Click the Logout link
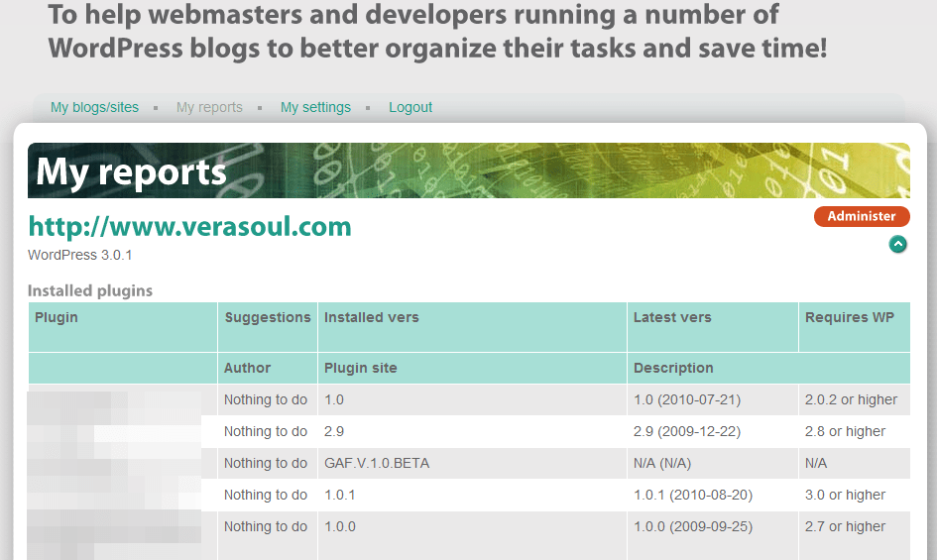Screen dimensions: 937x560 tap(410, 107)
